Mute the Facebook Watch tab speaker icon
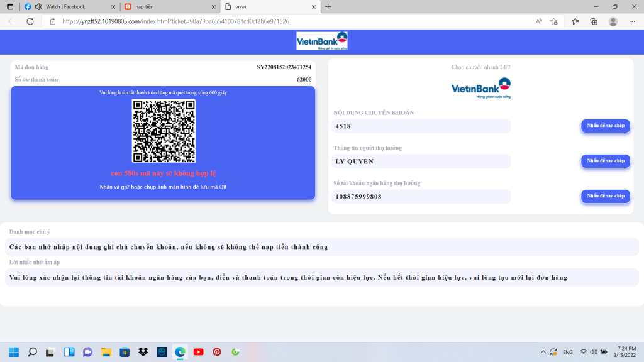The height and width of the screenshot is (362, 644). pos(38,6)
